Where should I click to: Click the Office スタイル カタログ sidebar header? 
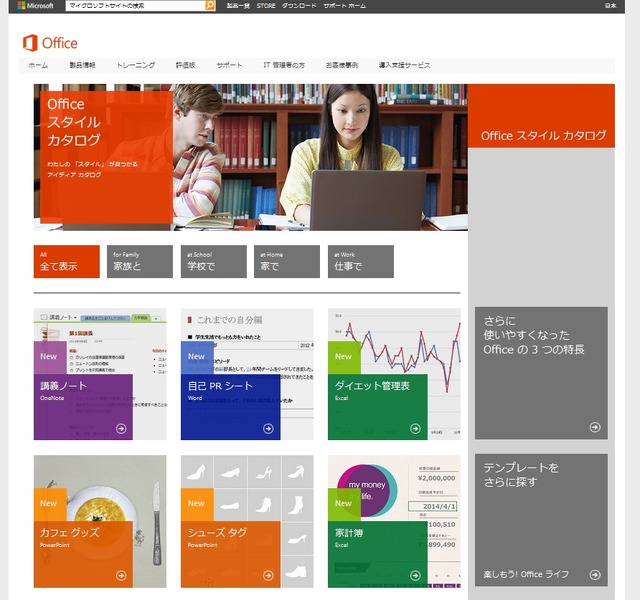click(541, 116)
